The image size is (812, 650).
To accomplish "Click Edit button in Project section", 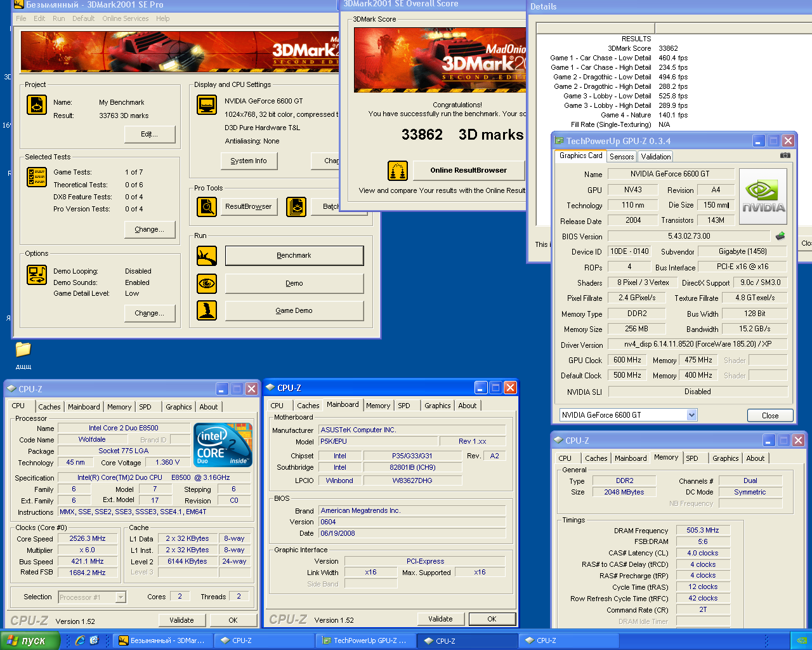I will pos(149,135).
